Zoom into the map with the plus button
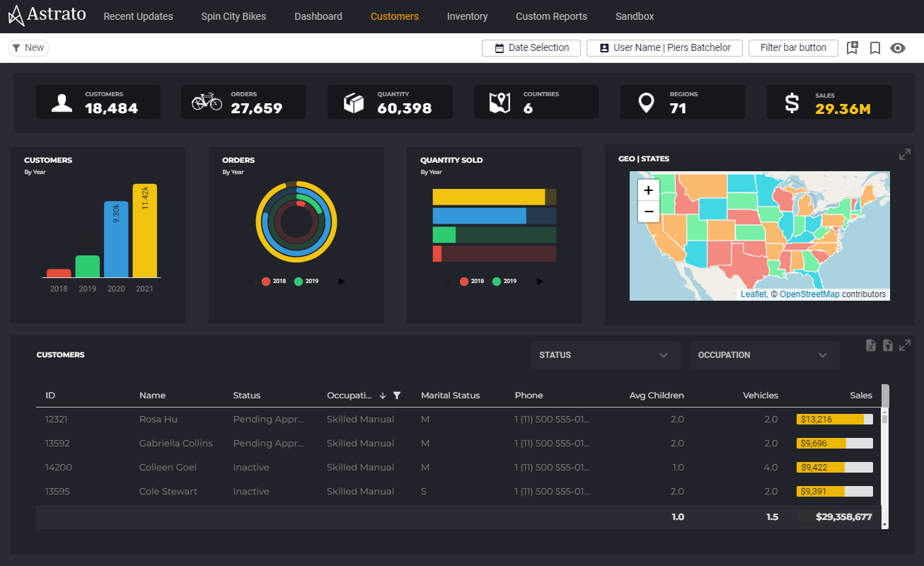Viewport: 924px width, 566px height. click(x=649, y=190)
